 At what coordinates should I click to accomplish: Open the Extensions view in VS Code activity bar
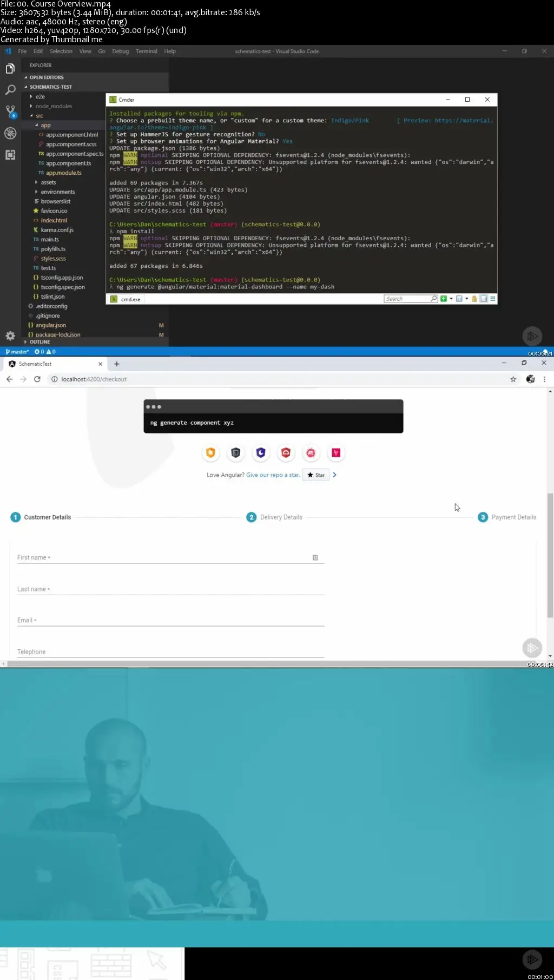10,155
